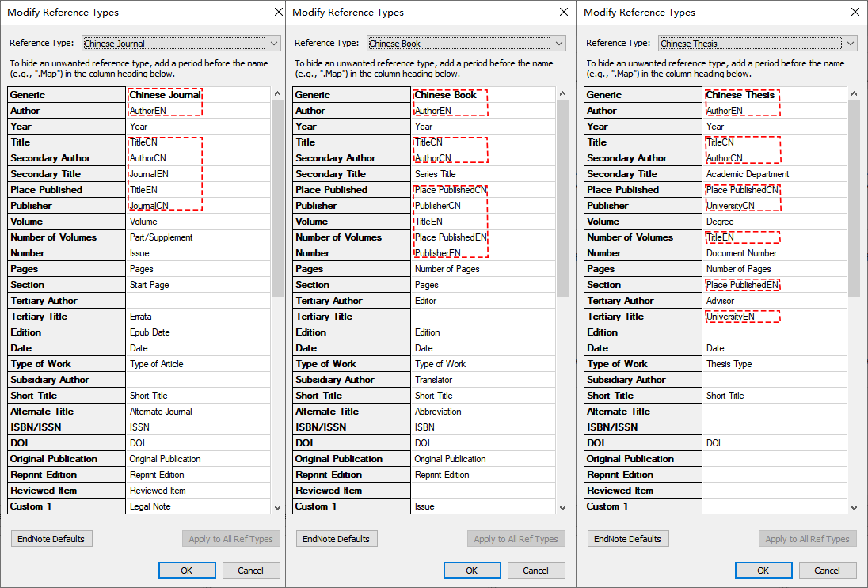The height and width of the screenshot is (588, 868).
Task: Select 'ISBN' cell in Book window
Action: click(483, 427)
